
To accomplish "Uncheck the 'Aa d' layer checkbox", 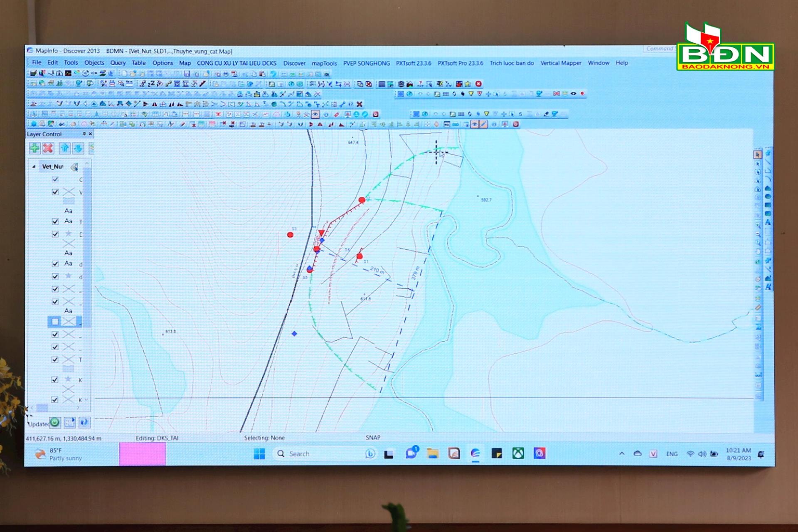I will tap(55, 264).
